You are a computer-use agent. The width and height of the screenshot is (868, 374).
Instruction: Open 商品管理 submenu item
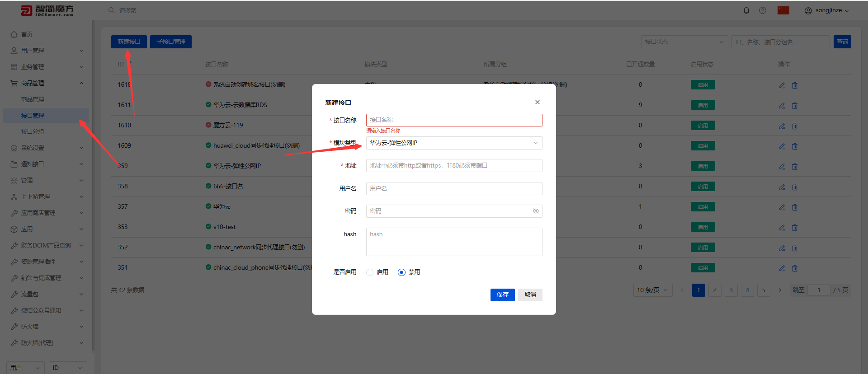33,99
